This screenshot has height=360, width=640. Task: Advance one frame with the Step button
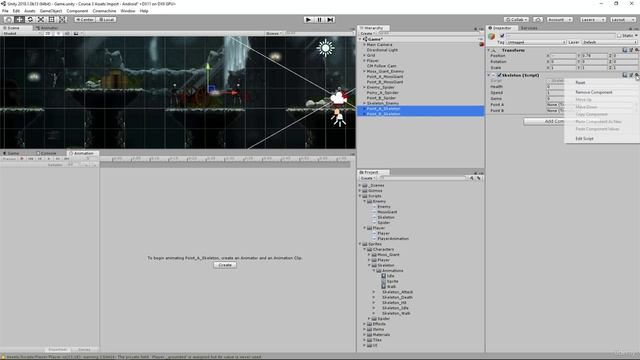pyautogui.click(x=330, y=19)
